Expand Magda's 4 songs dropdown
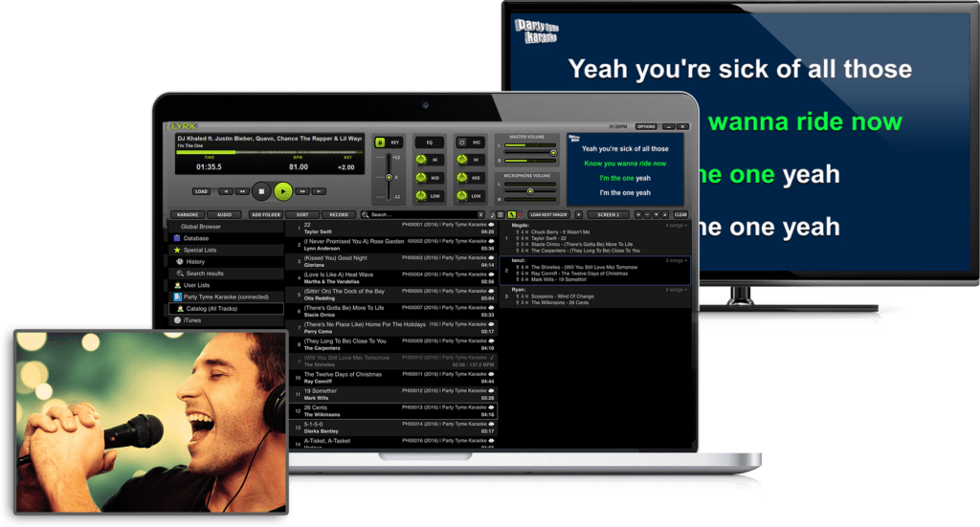The height and width of the screenshot is (527, 980). tap(677, 225)
